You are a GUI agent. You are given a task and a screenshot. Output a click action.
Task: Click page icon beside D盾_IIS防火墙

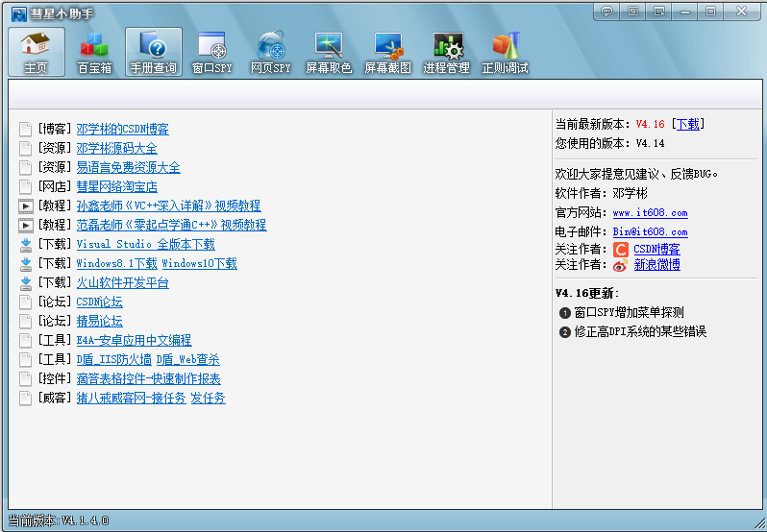point(25,359)
